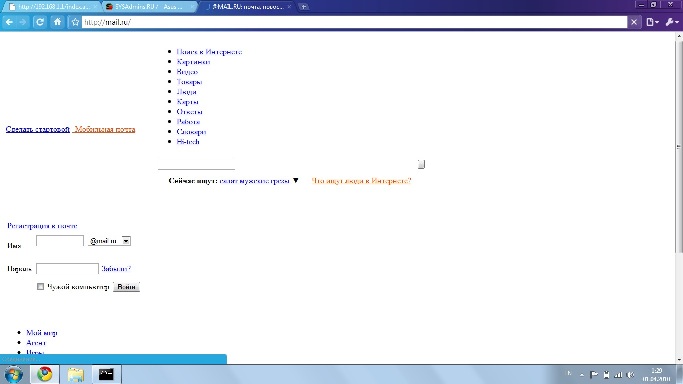The width and height of the screenshot is (683, 384).
Task: Open the orange what people search link
Action: click(361, 181)
